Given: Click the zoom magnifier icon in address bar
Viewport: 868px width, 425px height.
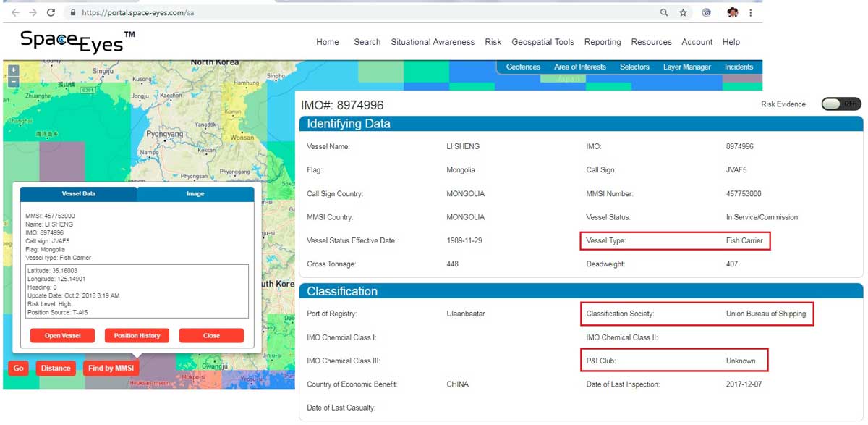Looking at the screenshot, I should pos(664,13).
